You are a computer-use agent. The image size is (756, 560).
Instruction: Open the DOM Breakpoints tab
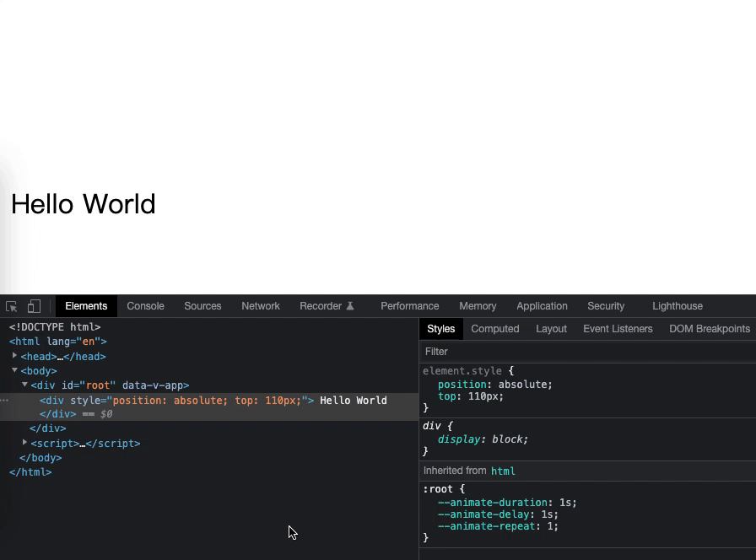click(710, 329)
